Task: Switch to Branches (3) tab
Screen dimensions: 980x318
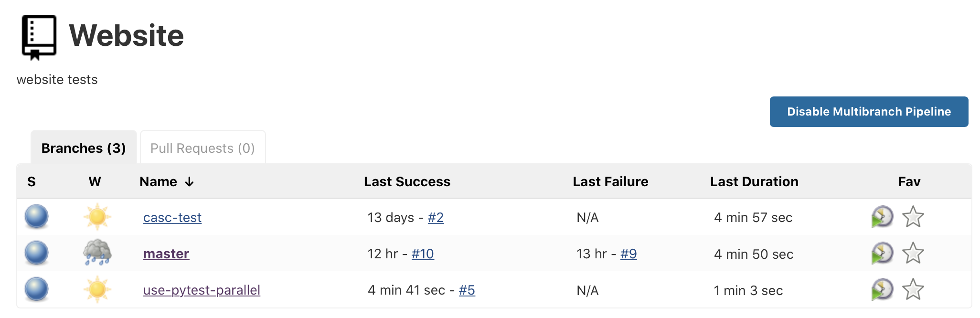Action: tap(84, 148)
